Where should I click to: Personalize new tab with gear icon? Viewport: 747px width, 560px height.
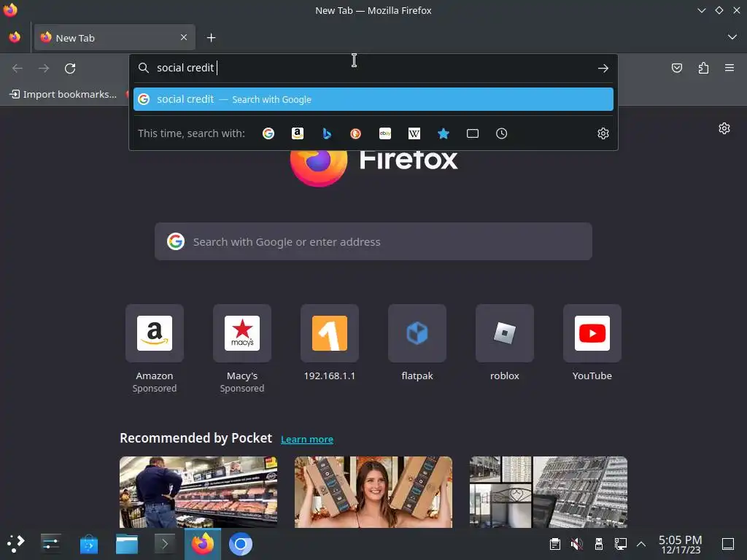click(724, 128)
